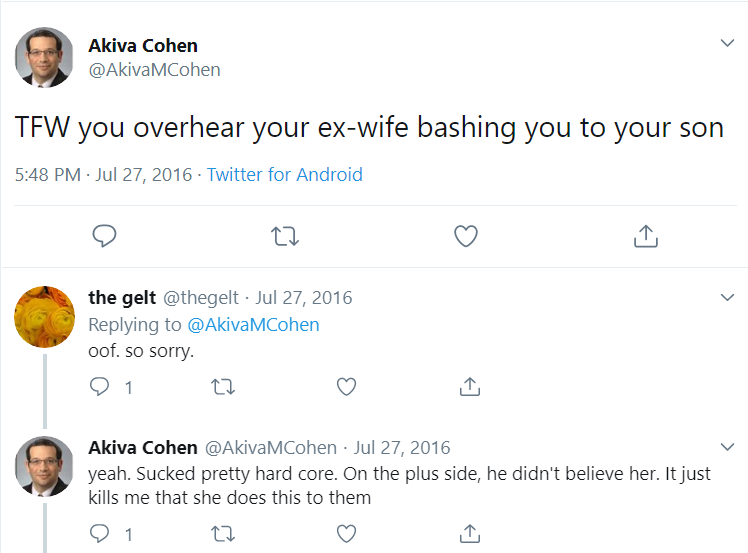Share the gelt's reply tweet

pos(470,386)
